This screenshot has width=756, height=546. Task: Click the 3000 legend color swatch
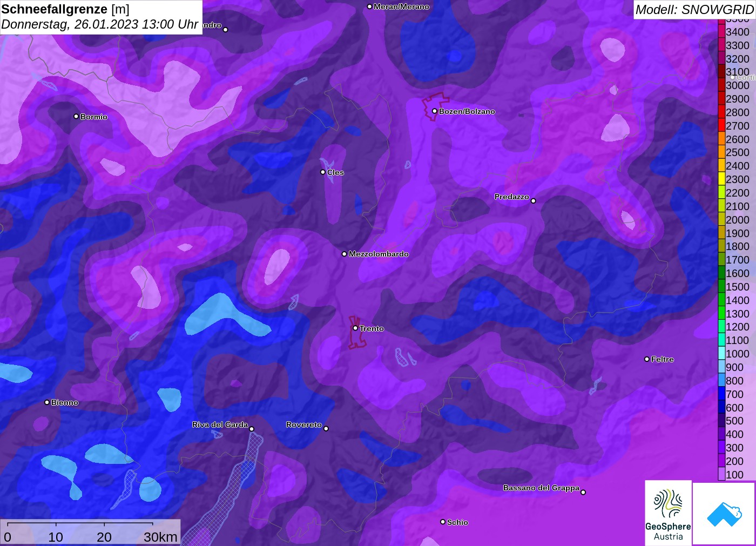tap(721, 85)
